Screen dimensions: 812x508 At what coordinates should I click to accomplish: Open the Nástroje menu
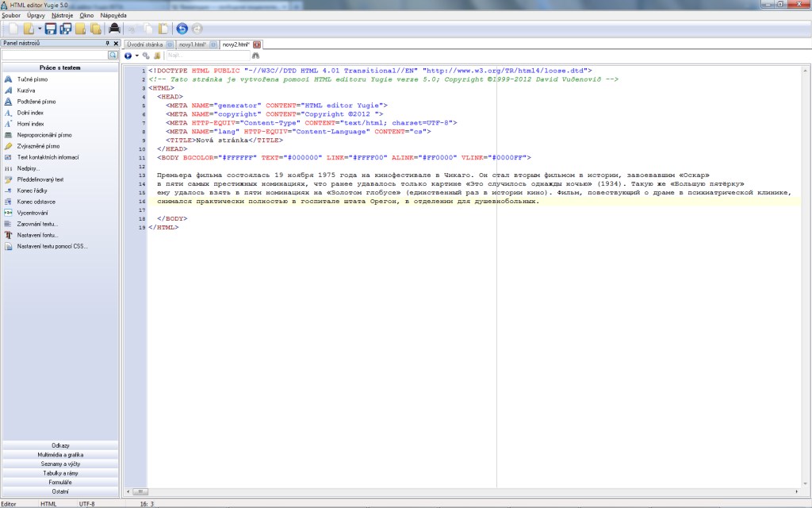(x=60, y=15)
